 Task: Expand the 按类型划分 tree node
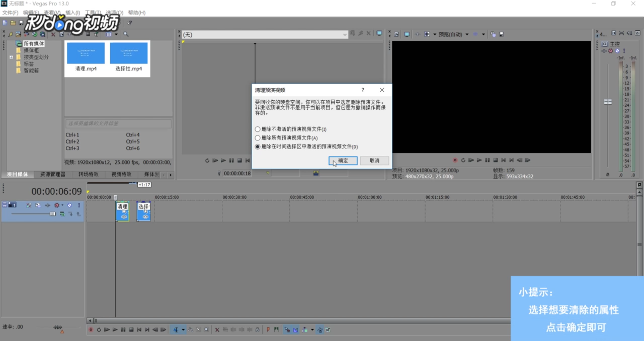[x=11, y=57]
